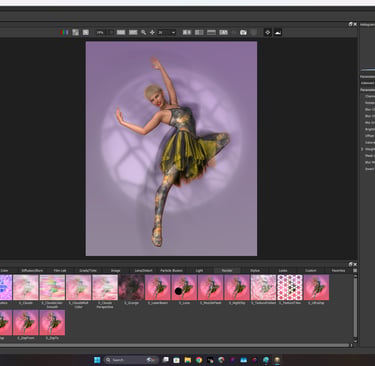Click the A/B comparison toolbar icon
Viewport: 375px width, 366px height.
[223, 32]
